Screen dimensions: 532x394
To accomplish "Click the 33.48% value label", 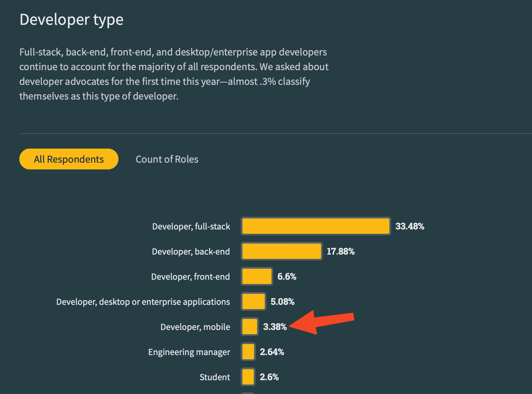I will point(410,226).
